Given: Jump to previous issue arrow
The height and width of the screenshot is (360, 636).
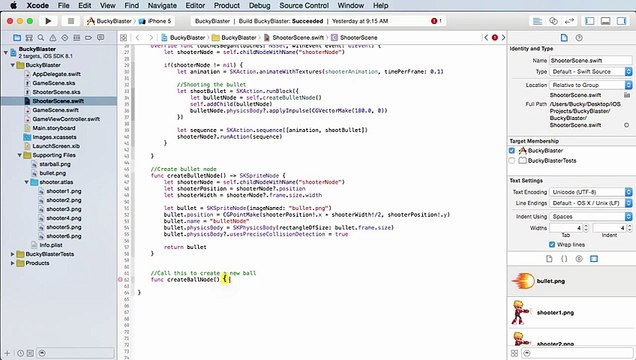Looking at the screenshot, I should [486, 38].
